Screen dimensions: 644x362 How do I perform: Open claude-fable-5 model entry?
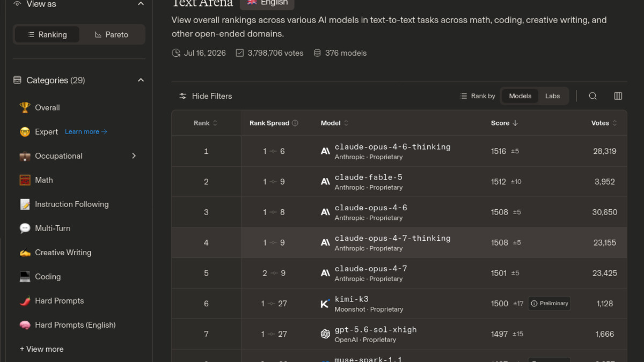pos(368,178)
